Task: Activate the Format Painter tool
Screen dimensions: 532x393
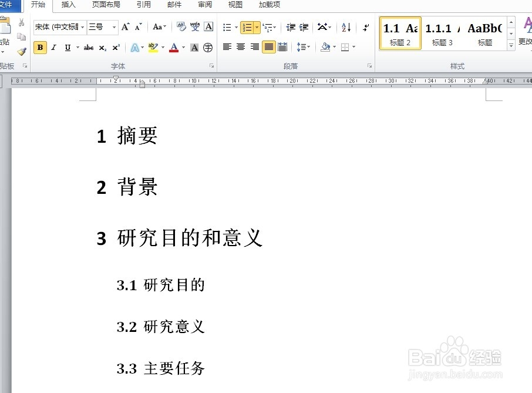Action: (x=21, y=51)
